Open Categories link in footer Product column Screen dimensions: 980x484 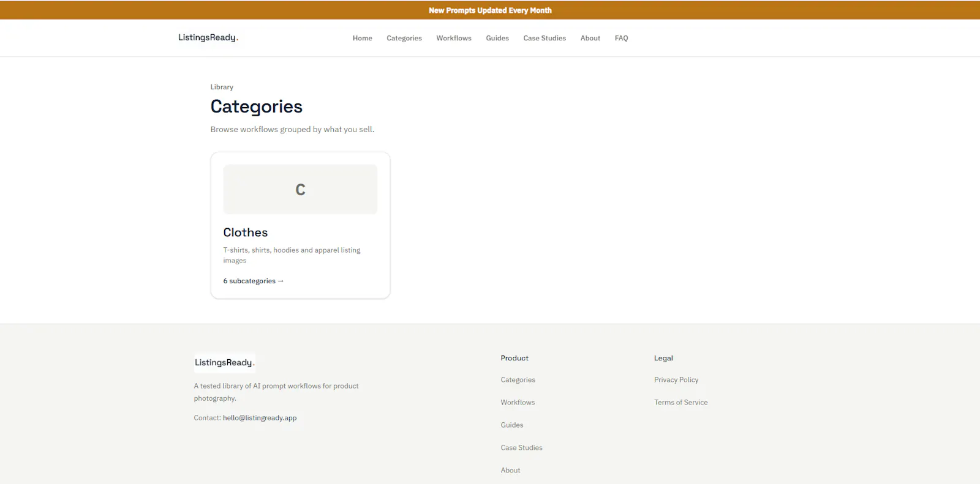(x=518, y=380)
